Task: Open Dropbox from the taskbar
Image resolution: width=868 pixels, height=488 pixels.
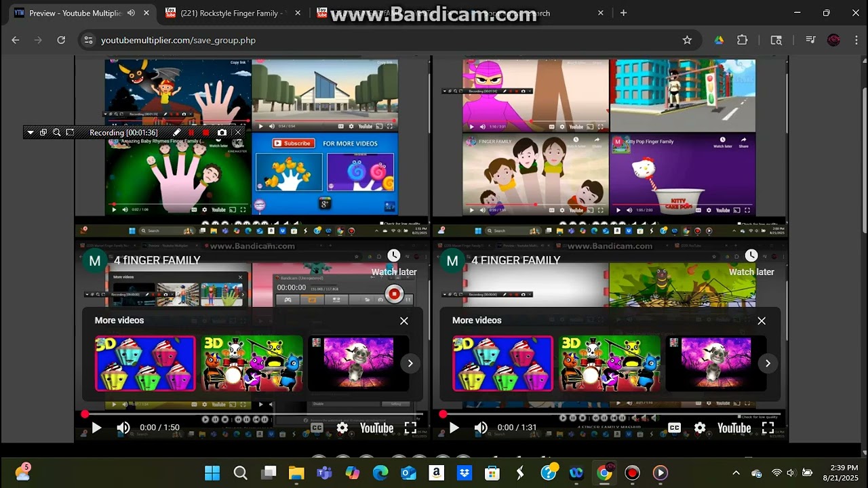Action: pyautogui.click(x=465, y=472)
